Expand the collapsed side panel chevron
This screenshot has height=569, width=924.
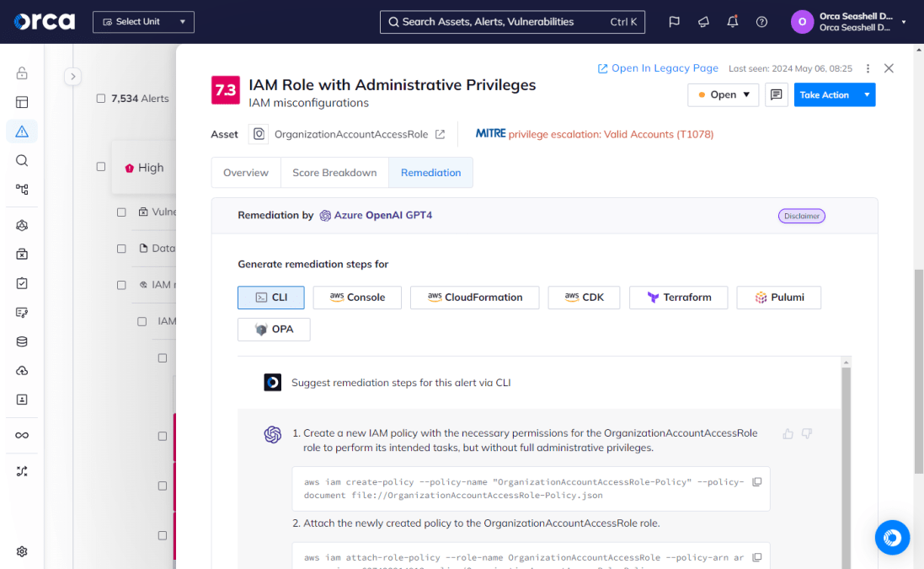72,76
